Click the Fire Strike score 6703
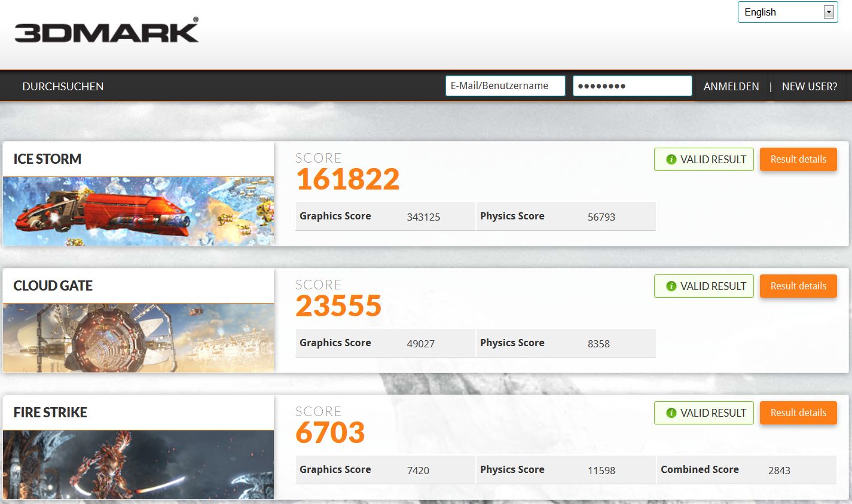The image size is (852, 504). click(330, 432)
